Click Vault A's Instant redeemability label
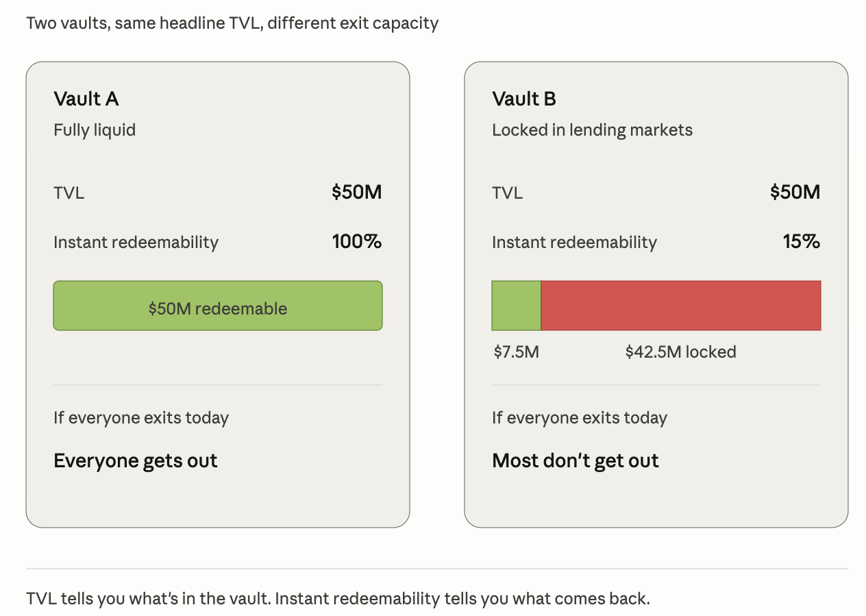866x616 pixels. coord(136,243)
